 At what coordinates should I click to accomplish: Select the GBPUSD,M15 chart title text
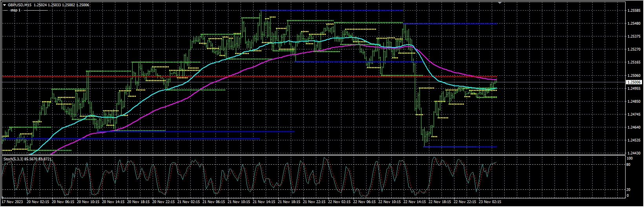click(x=20, y=5)
